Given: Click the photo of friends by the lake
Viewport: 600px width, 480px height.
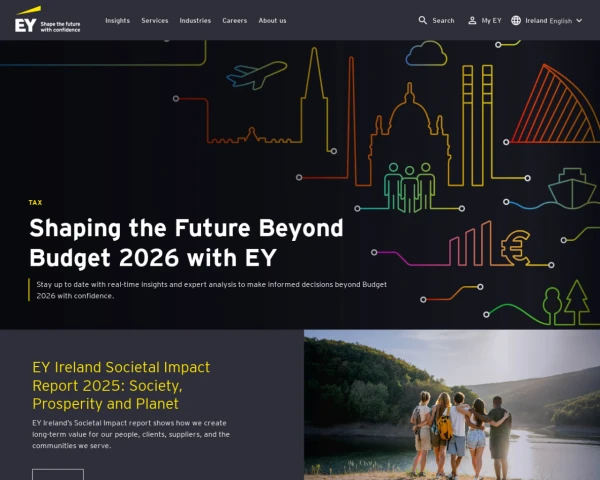Looking at the screenshot, I should (452, 405).
